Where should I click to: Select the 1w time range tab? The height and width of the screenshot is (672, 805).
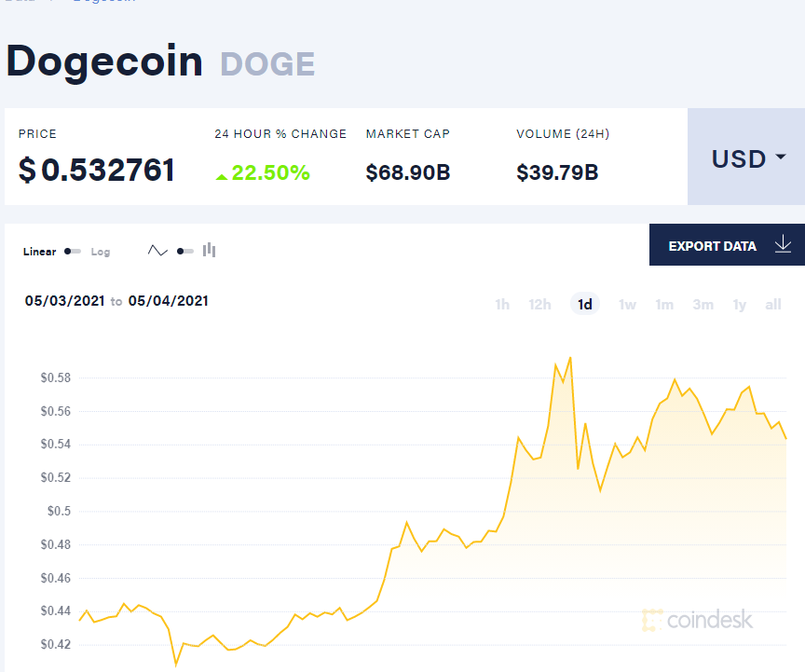coord(627,305)
